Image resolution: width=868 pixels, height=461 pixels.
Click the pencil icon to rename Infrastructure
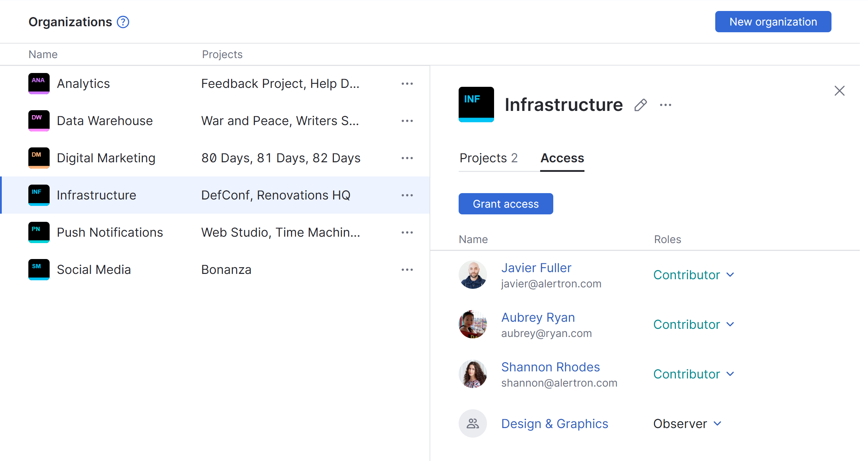click(x=640, y=105)
